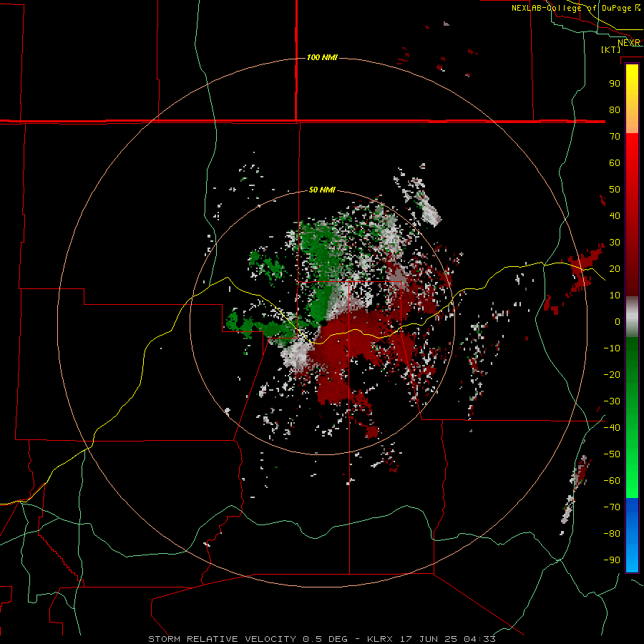Screen dimensions: 644x644
Task: Click the positive 40 value on velocity scale
Action: 615,215
